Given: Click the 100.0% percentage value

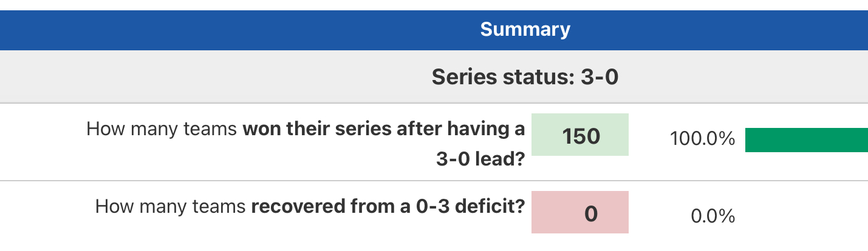Looking at the screenshot, I should (702, 139).
